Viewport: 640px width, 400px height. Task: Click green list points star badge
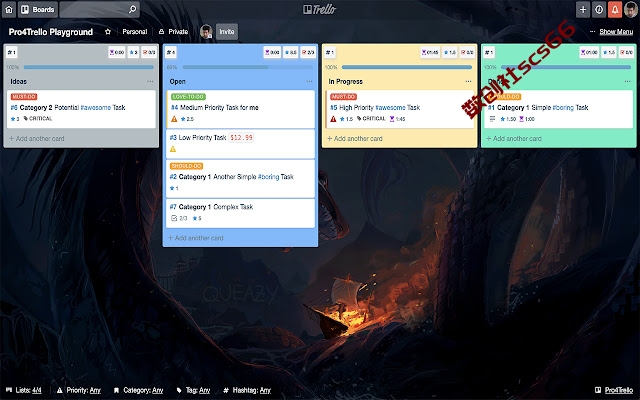pos(609,52)
